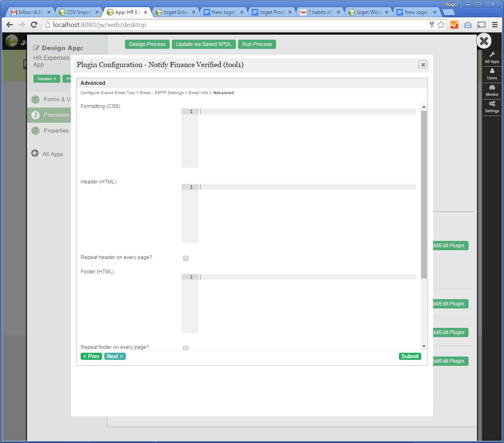
Task: Reload the page with the refresh icon
Action: 34,25
